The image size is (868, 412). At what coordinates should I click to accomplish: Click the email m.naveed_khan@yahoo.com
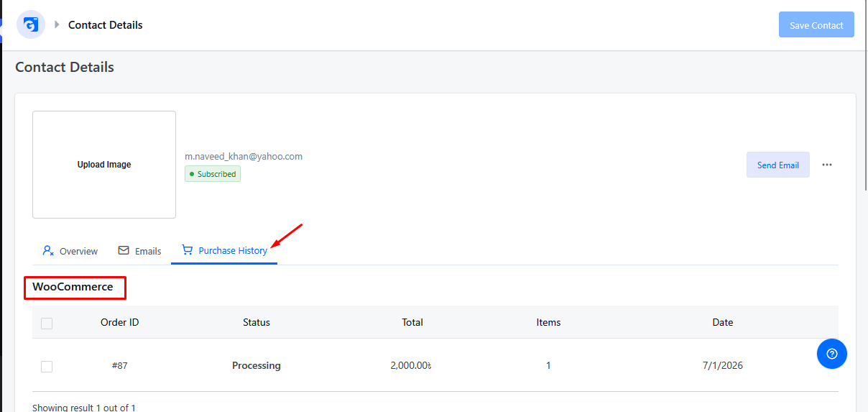tap(244, 156)
